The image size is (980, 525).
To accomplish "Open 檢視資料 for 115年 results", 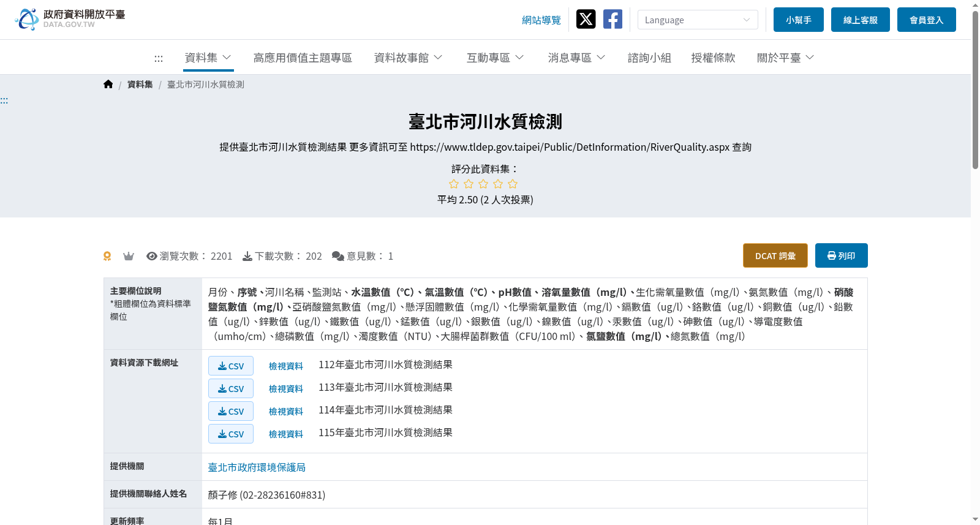I will click(x=286, y=434).
